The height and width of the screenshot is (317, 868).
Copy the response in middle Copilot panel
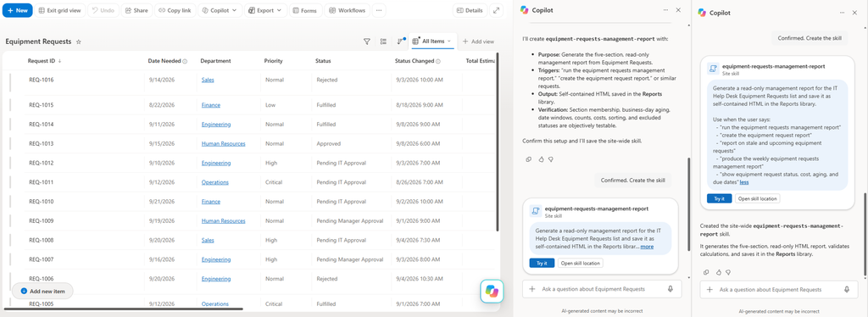[x=529, y=159]
